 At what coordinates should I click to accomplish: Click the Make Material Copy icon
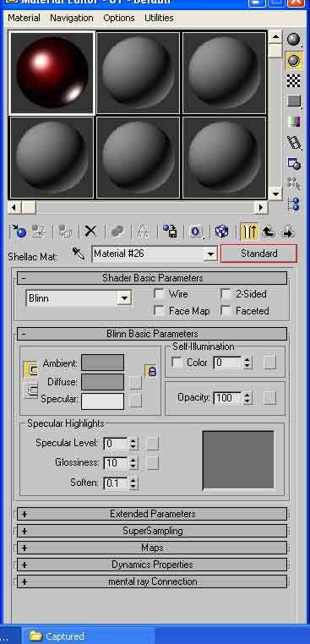(117, 232)
